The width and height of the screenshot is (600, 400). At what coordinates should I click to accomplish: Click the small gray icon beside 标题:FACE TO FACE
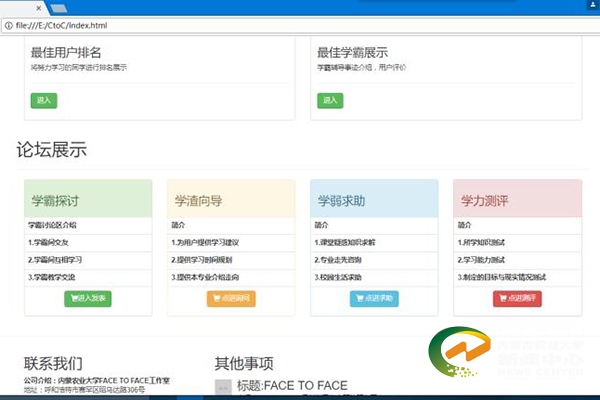(223, 386)
